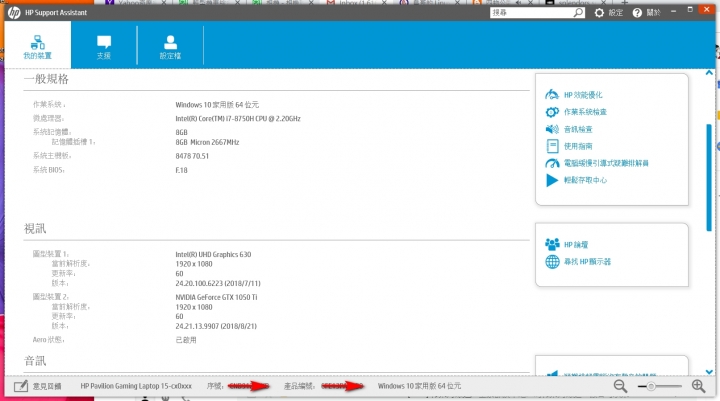
Task: Visit HP 論壇 people icon
Action: (x=552, y=244)
